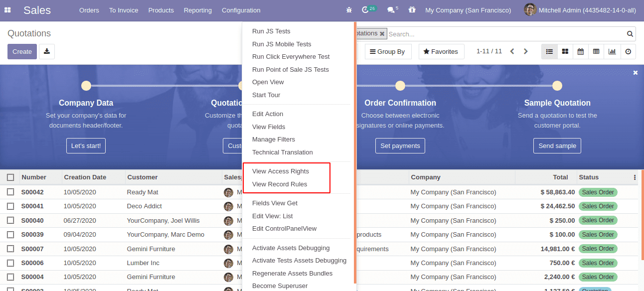Click the search magnifier icon
This screenshot has height=291, width=644.
point(630,34)
